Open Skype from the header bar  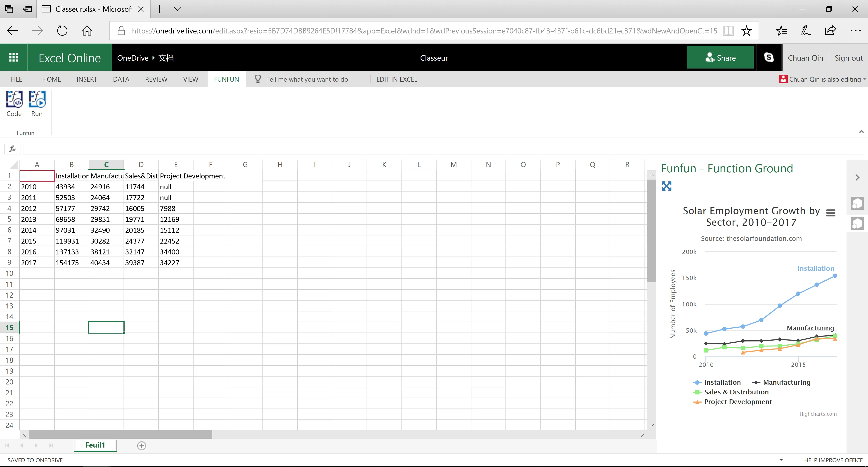tap(769, 58)
